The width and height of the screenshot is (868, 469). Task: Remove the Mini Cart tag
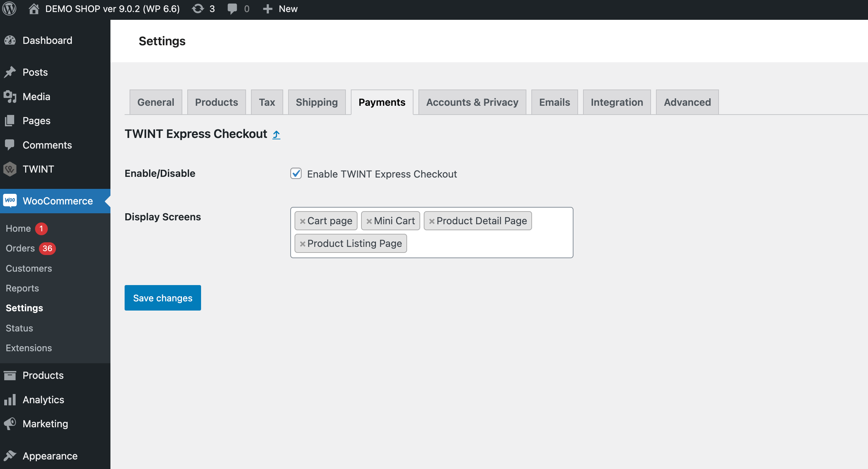[x=369, y=221]
